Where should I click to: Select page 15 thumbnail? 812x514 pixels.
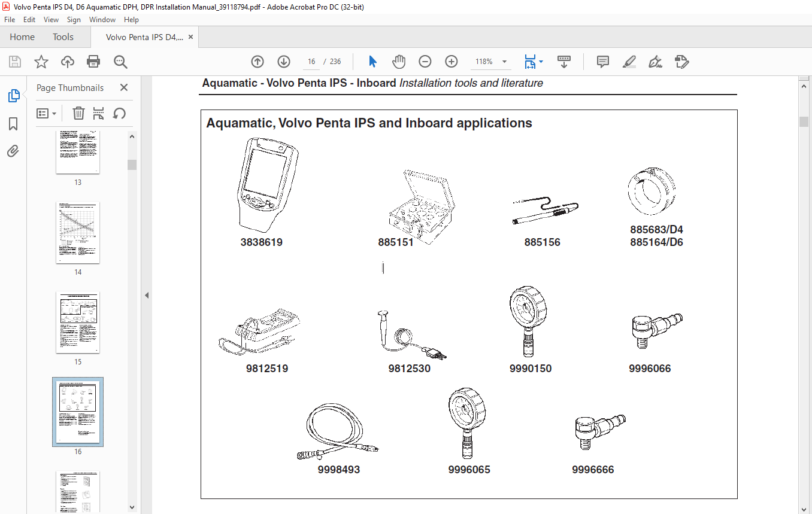coord(78,323)
